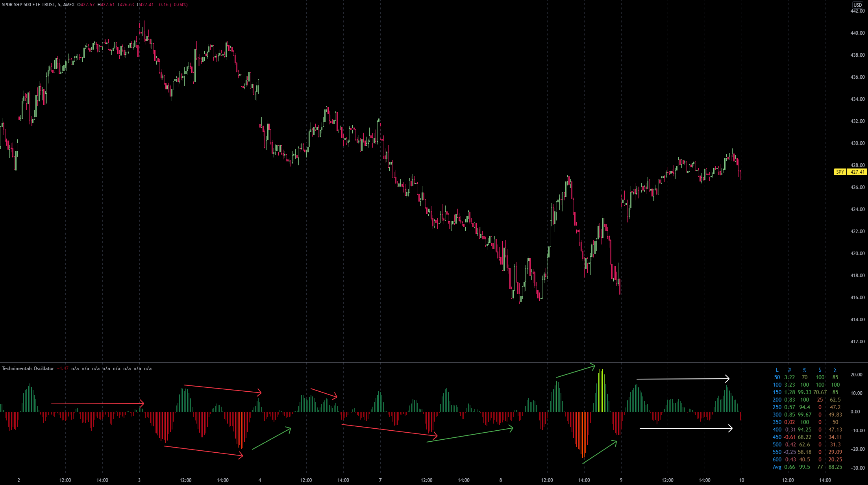Click the yellow 427.41 last price tag
Screen dimensions: 868x485
(x=857, y=172)
